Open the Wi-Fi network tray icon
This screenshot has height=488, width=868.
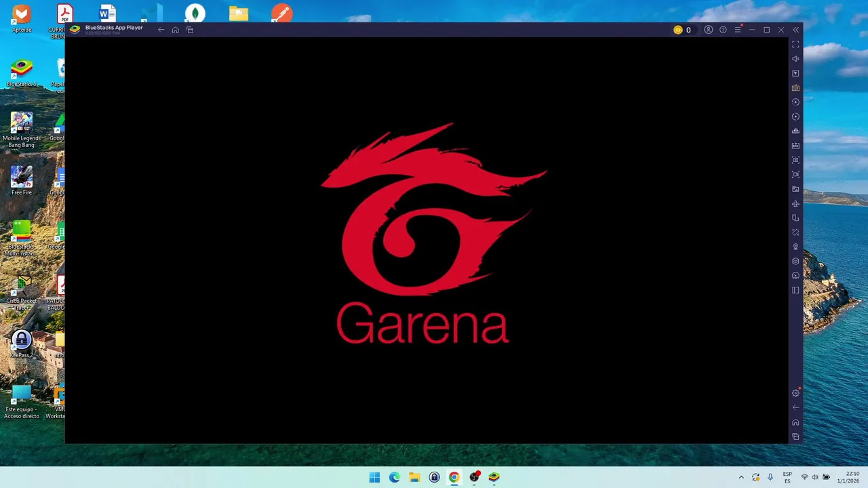804,477
